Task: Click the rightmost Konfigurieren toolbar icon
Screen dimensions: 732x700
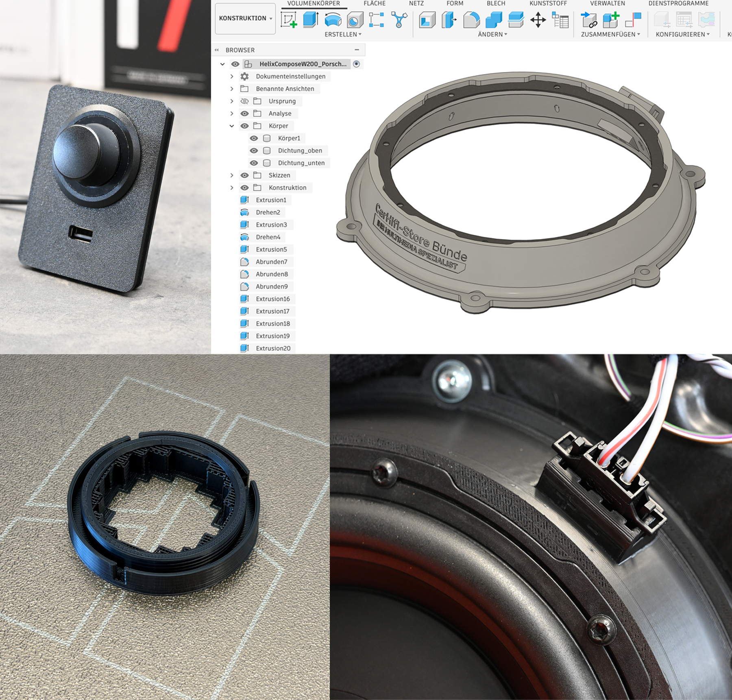Action: pyautogui.click(x=706, y=20)
